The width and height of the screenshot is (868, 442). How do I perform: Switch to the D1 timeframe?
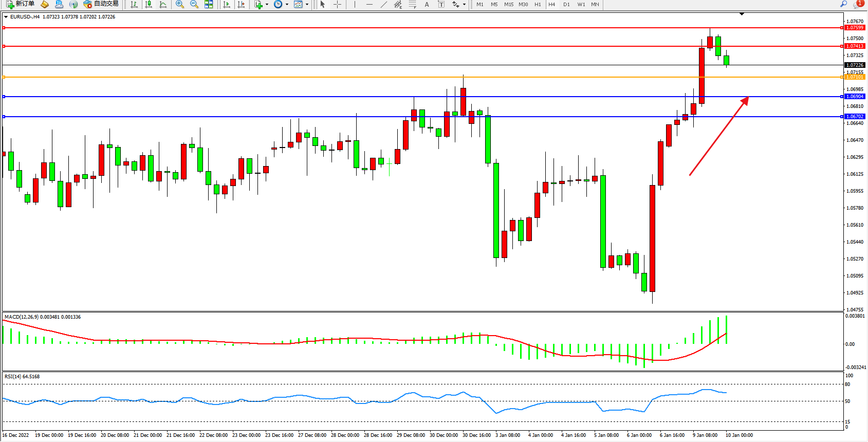click(566, 4)
